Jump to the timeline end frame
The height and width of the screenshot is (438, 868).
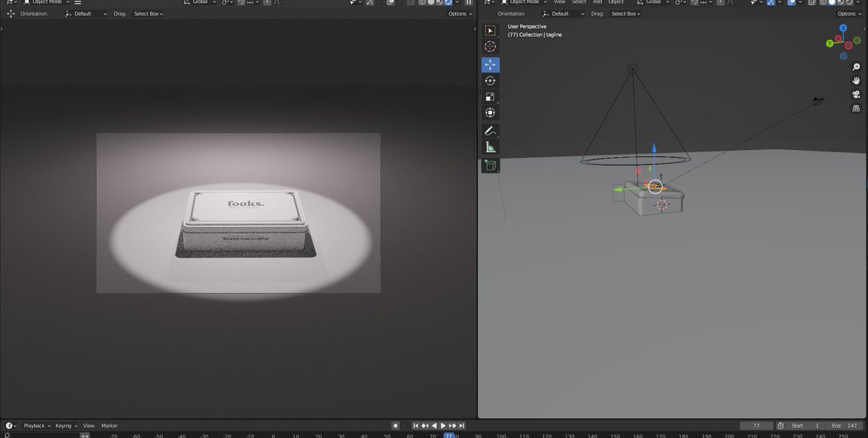(461, 426)
